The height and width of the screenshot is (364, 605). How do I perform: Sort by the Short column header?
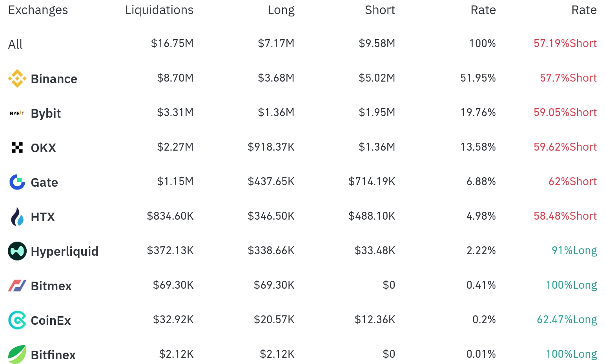(379, 10)
